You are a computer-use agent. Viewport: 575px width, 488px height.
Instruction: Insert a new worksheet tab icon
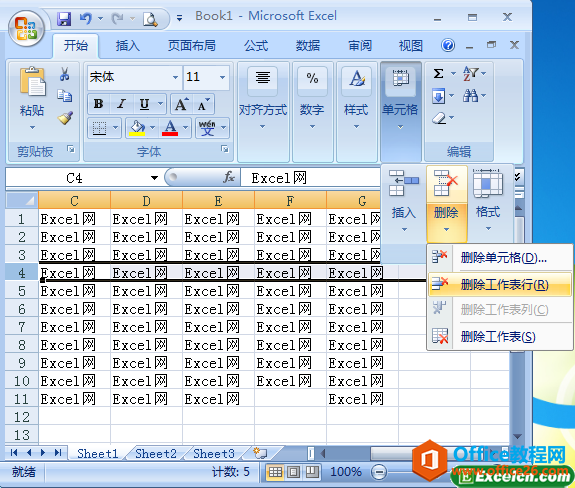point(260,453)
